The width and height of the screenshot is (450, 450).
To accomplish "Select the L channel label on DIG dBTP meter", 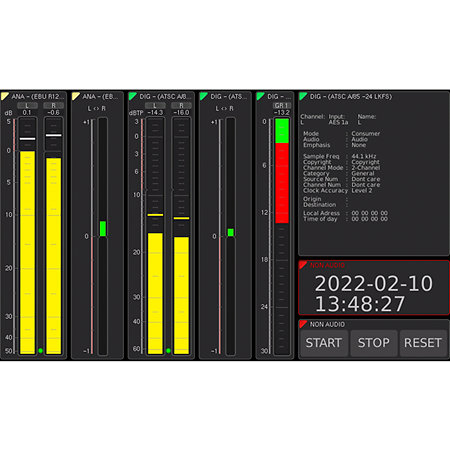I will 155,106.
